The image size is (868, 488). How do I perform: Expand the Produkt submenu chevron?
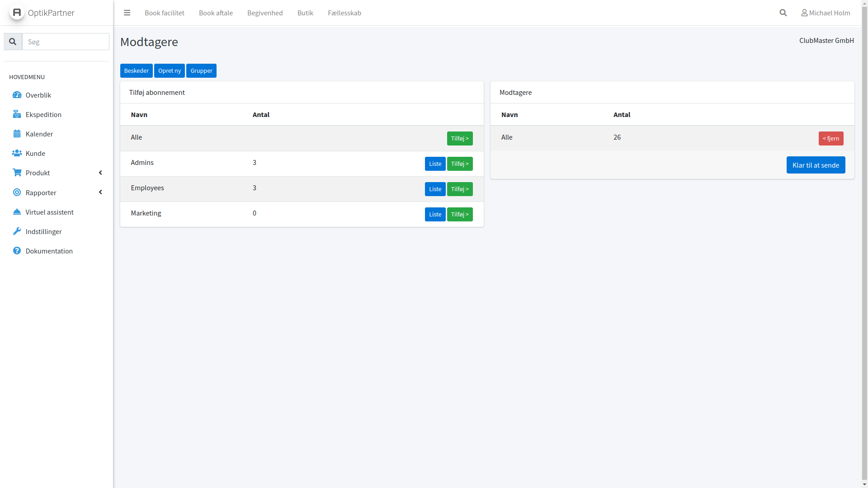(100, 173)
